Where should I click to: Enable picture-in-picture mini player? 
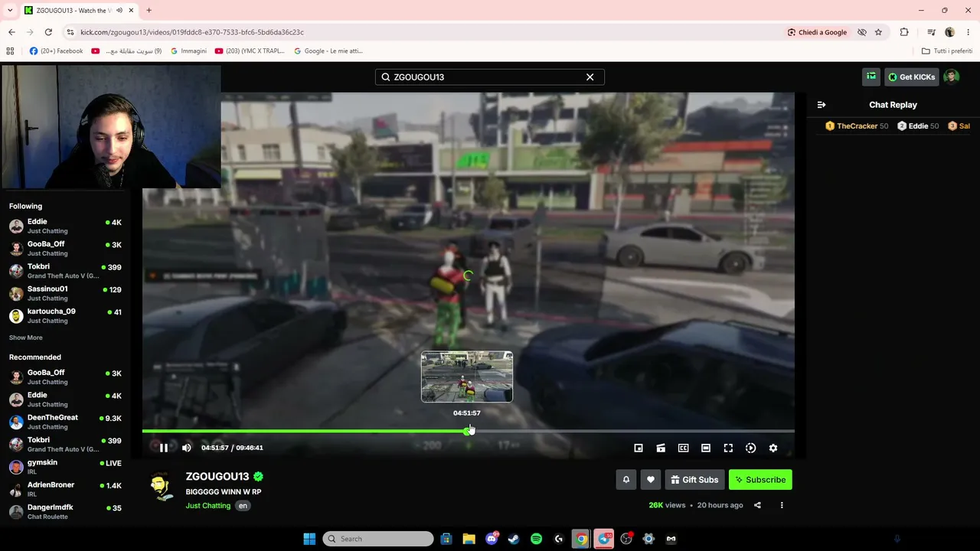click(639, 448)
